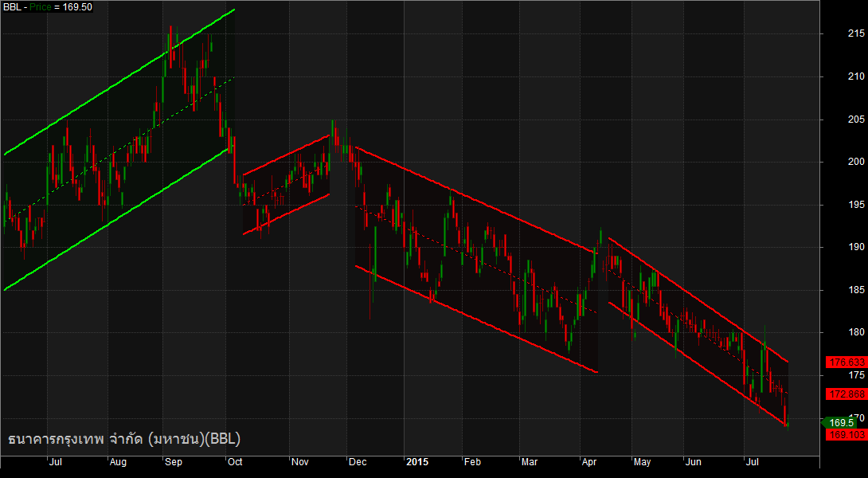
Task: Click the green 169.5 last price marker
Action: coord(840,422)
